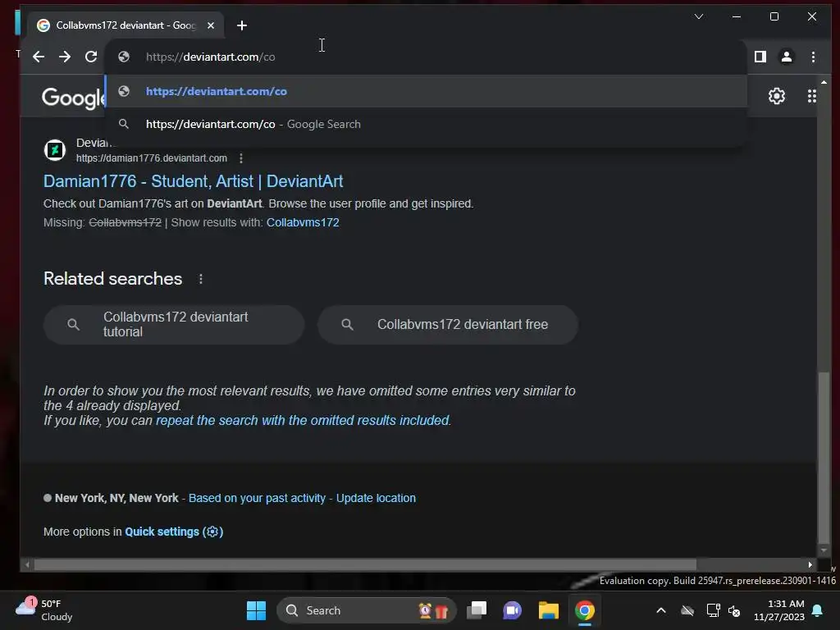Screen dimensions: 840x630
Task: Search Collabvms172 deviantart tutorial
Action: coord(174,325)
